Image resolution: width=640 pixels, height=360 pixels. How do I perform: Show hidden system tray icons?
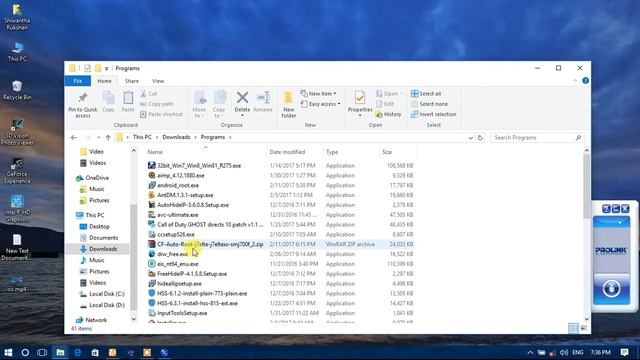click(530, 352)
